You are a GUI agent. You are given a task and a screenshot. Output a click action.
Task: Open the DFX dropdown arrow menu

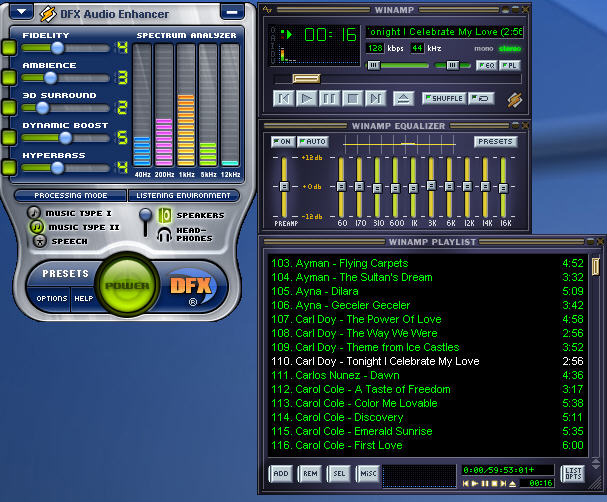pyautogui.click(x=21, y=12)
